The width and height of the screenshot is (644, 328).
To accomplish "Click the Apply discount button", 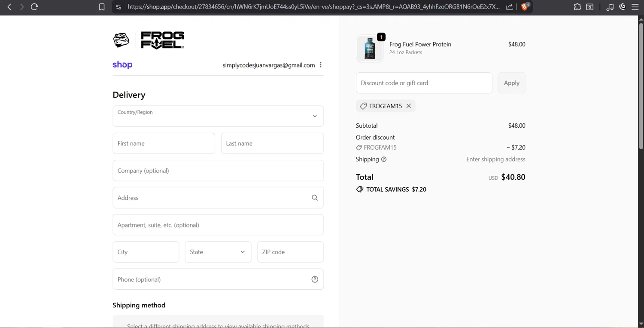I will (x=511, y=83).
